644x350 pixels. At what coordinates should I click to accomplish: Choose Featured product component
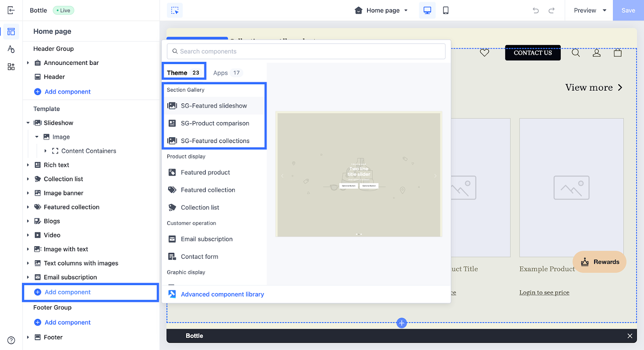tap(214, 172)
